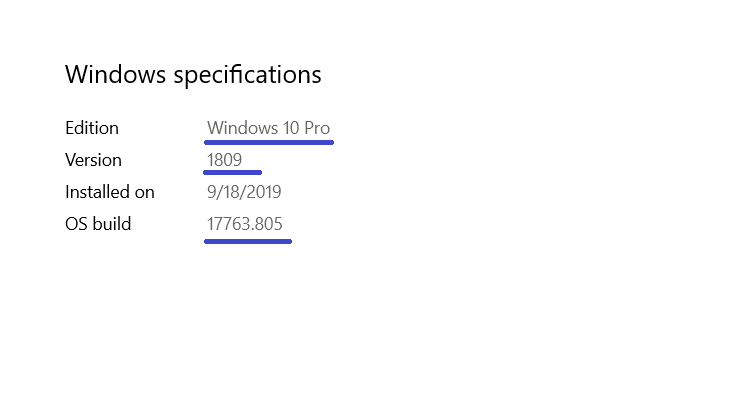Click "Pro" in the edition value
Image resolution: width=754 pixels, height=410 pixels.
317,128
